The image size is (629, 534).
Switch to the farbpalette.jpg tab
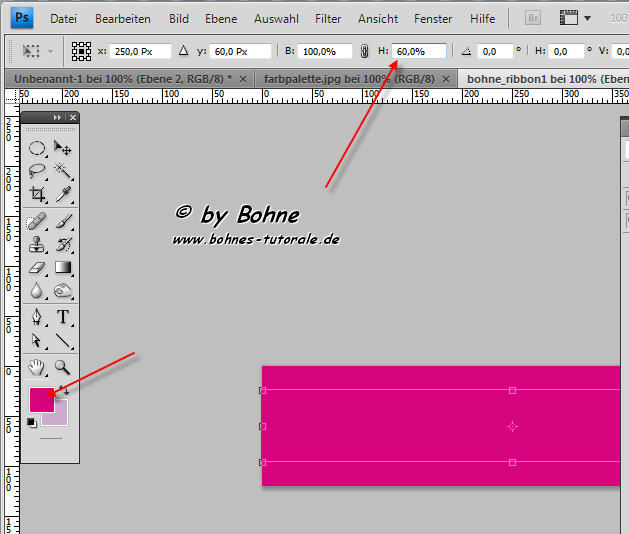[348, 78]
